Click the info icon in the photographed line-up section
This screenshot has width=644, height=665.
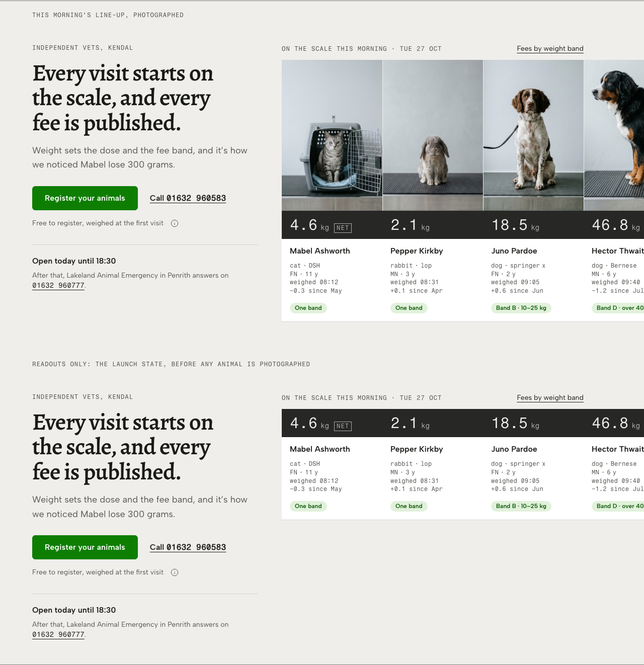tap(175, 223)
